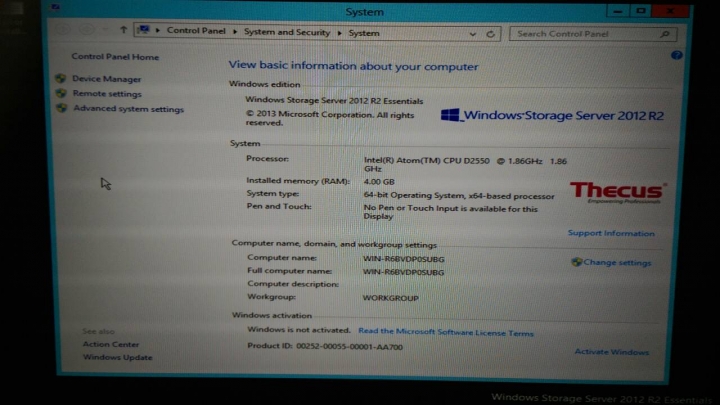Open the address bar history dropdown
The width and height of the screenshot is (720, 405).
472,34
